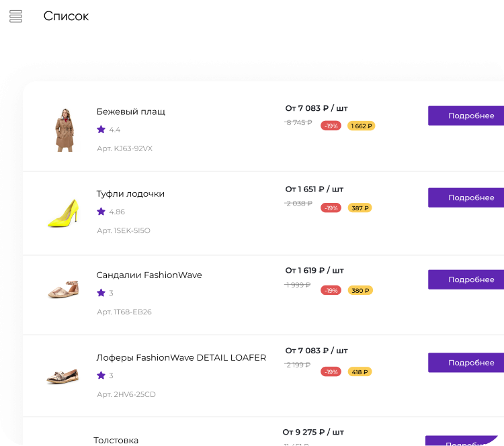Image resolution: width=504 pixels, height=446 pixels.
Task: Open the hamburger menu icon
Action: point(16,16)
